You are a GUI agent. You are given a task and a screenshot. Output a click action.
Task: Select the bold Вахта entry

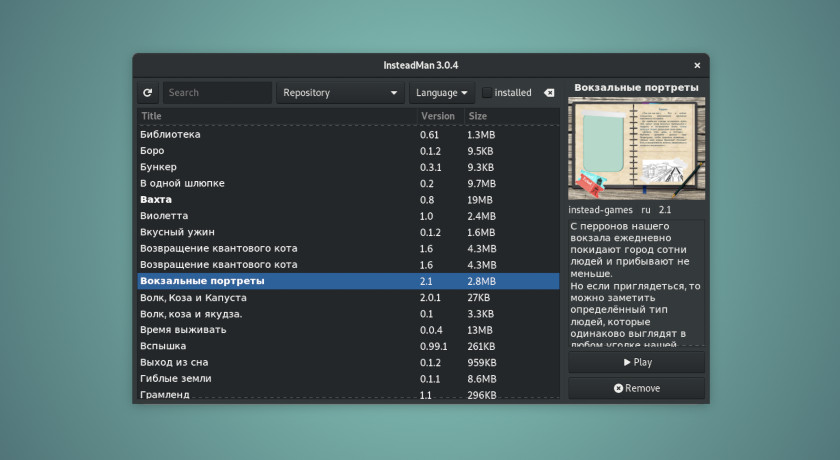156,199
